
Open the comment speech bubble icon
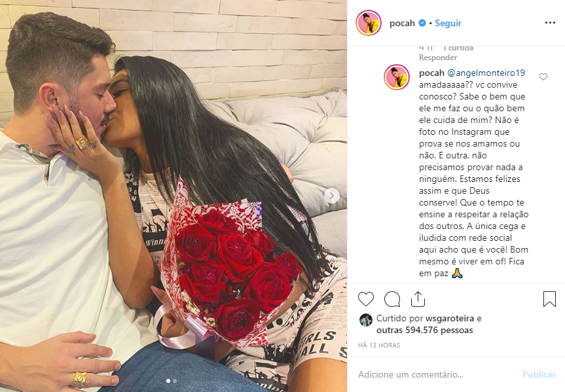click(x=392, y=299)
